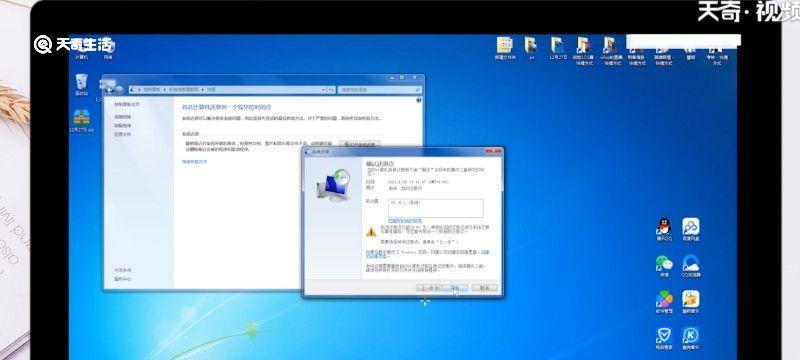Open the 新建文件夹 folder icon

coord(505,49)
